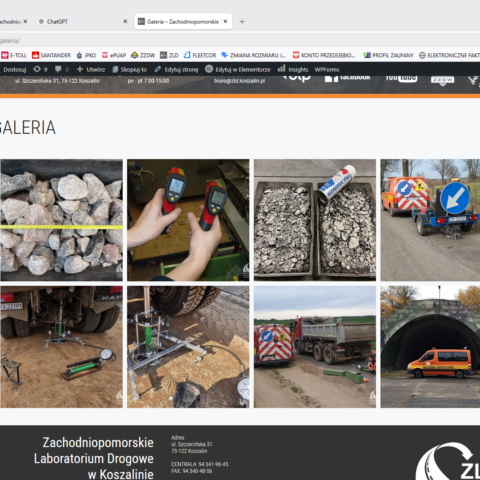Click the Facebook icon in header

348,78
